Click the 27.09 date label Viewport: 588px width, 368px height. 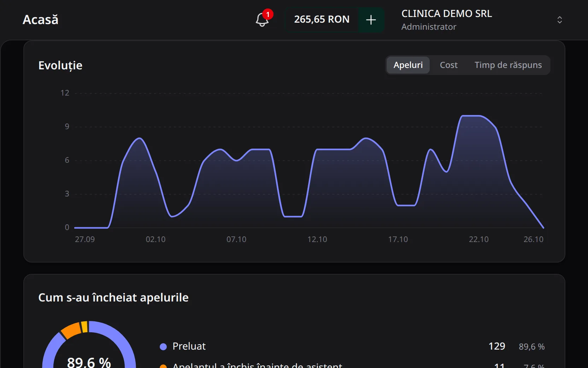[85, 240]
